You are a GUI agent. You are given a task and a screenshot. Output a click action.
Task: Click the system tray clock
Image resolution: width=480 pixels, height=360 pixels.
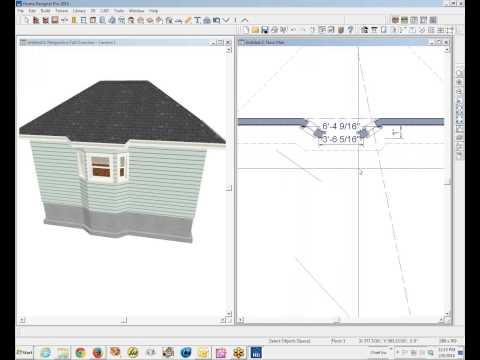446,352
